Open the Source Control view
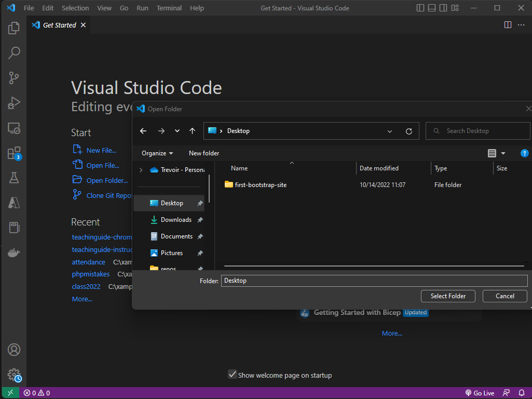Viewport: 532px width, 399px height. click(x=14, y=78)
